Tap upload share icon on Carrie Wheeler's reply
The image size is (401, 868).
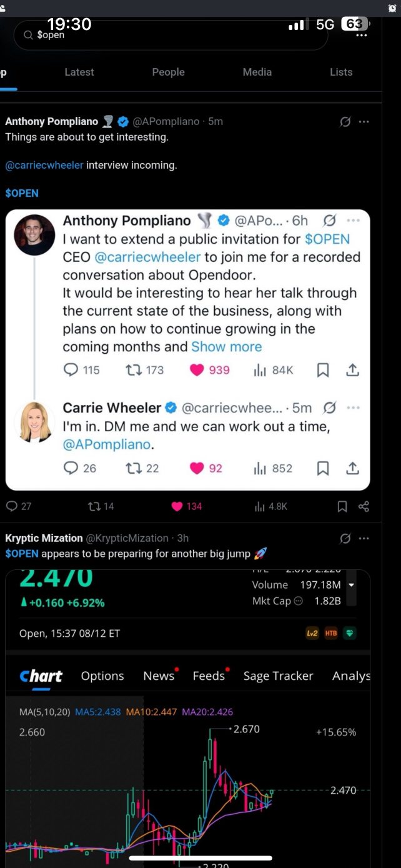[x=352, y=468]
